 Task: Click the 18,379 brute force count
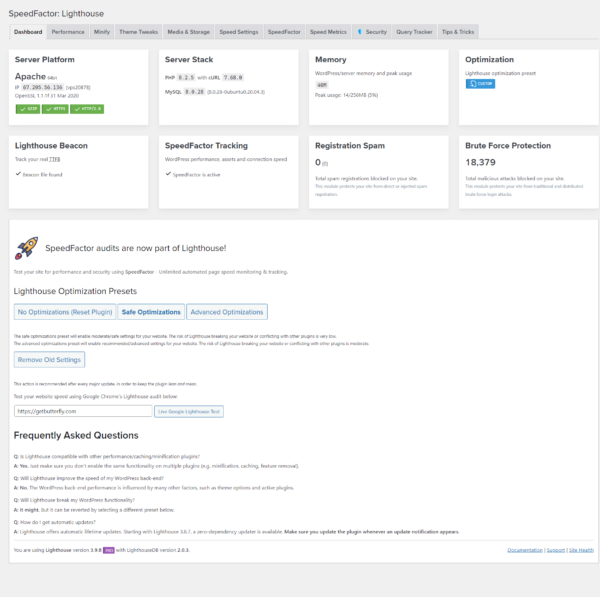coord(480,162)
